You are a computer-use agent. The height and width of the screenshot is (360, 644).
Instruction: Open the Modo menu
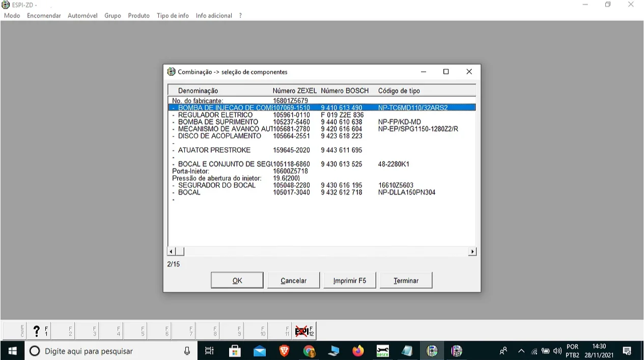[12, 16]
